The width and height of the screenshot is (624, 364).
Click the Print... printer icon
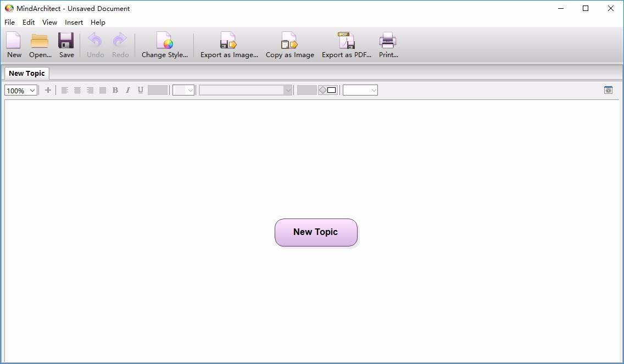click(388, 46)
